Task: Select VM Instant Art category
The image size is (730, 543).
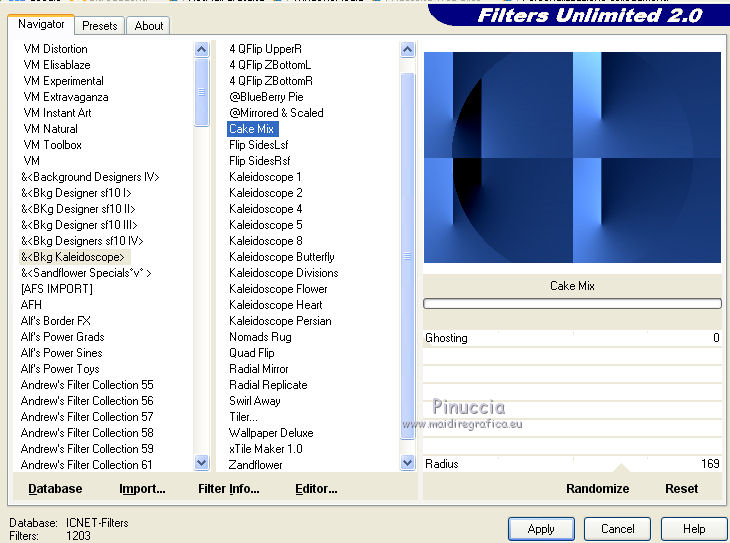Action: click(57, 113)
